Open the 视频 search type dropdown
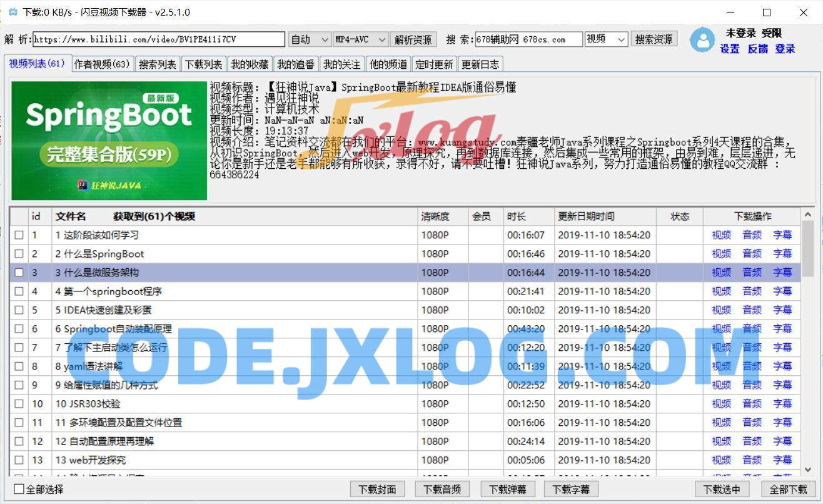Image resolution: width=823 pixels, height=504 pixels. pos(606,39)
